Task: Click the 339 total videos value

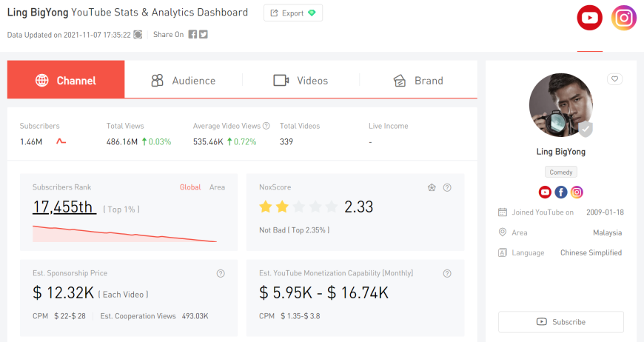Action: tap(286, 142)
